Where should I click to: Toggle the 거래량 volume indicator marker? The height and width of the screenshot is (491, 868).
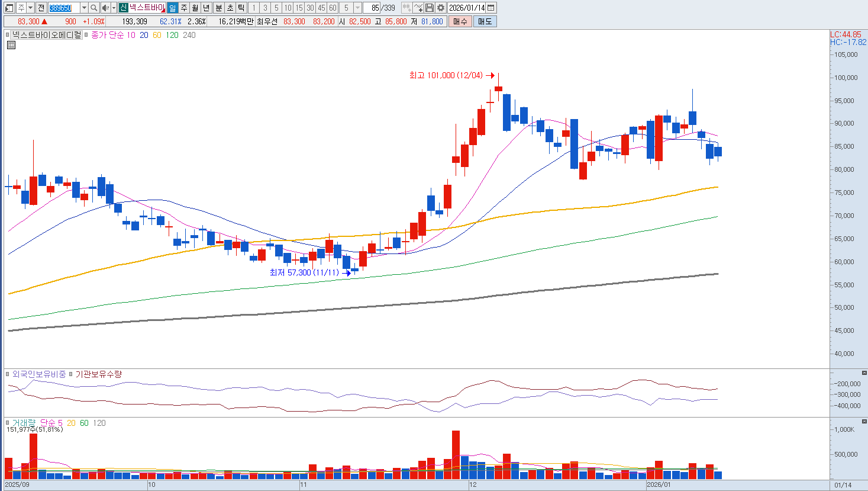click(8, 423)
